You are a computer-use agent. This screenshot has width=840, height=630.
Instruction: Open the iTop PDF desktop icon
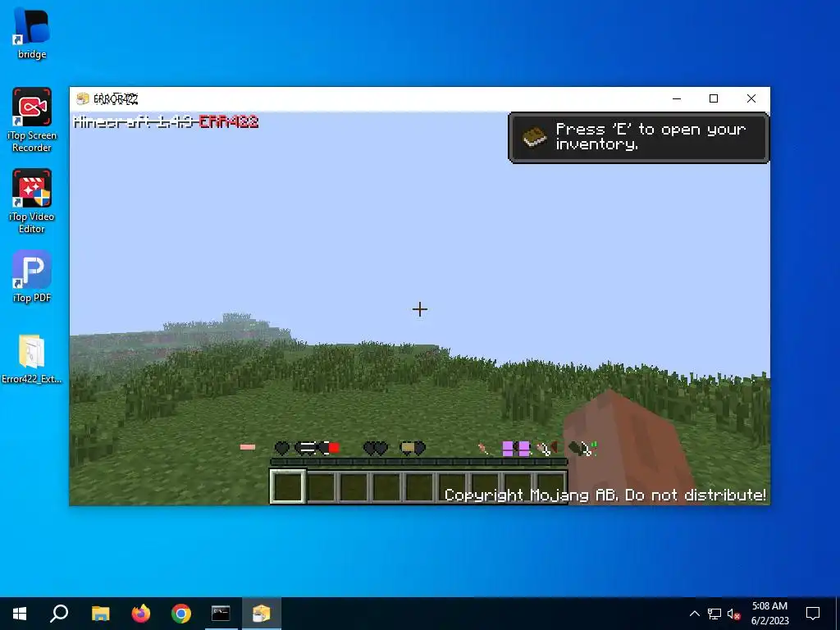pos(32,276)
